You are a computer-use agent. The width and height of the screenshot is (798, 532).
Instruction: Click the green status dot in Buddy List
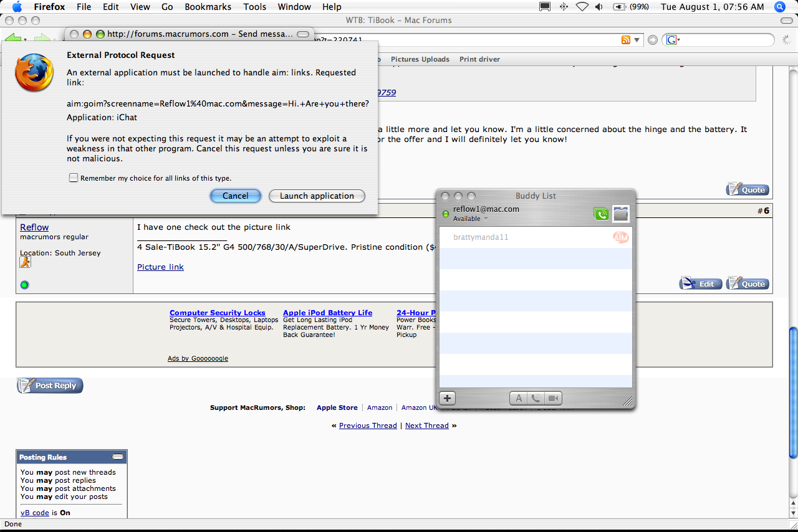tap(446, 214)
